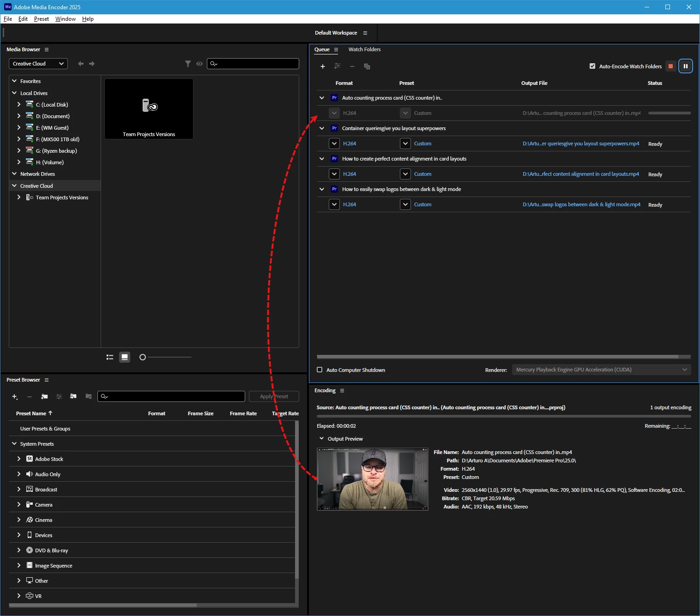700x616 pixels.
Task: Click the Preset Browser search field
Action: coord(171,396)
